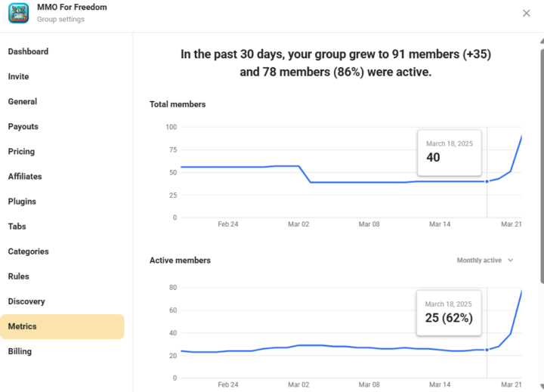The image size is (544, 392).
Task: Click the March 18 point on Active members chart
Action: pyautogui.click(x=487, y=350)
